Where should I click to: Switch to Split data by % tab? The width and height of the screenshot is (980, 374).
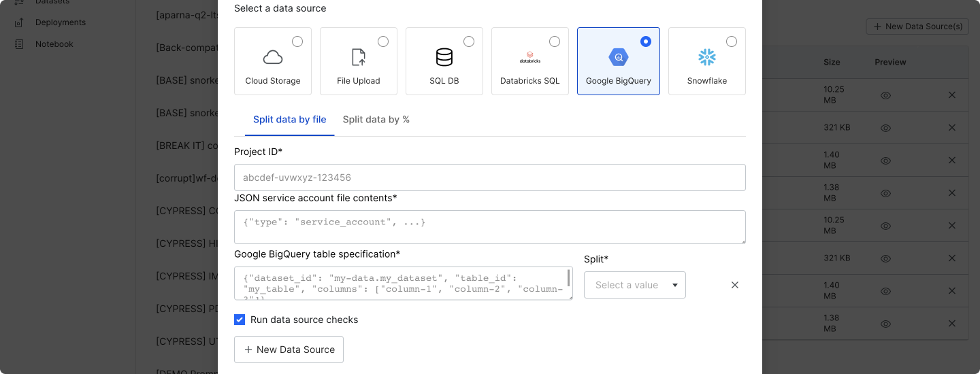click(x=376, y=120)
